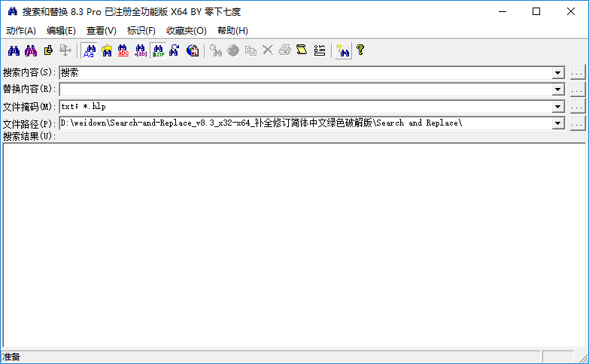The image size is (589, 364).
Task: Click the yellow stamp Touch files icon
Action: pos(48,50)
